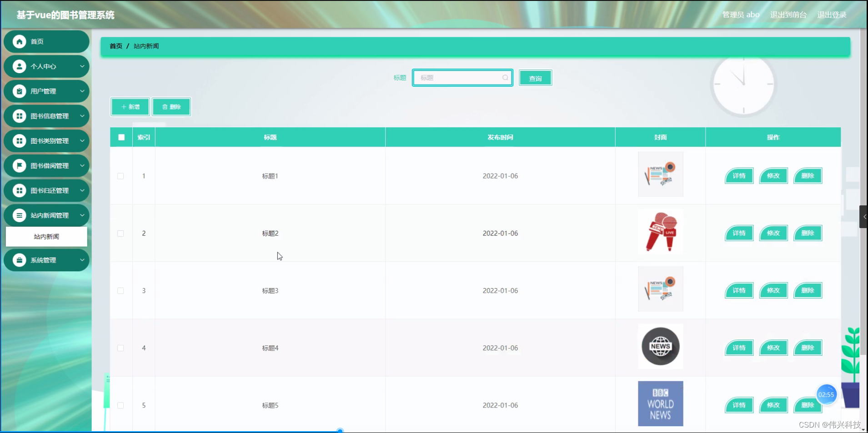Expand the 图书类别管理 menu chevron

[82, 141]
